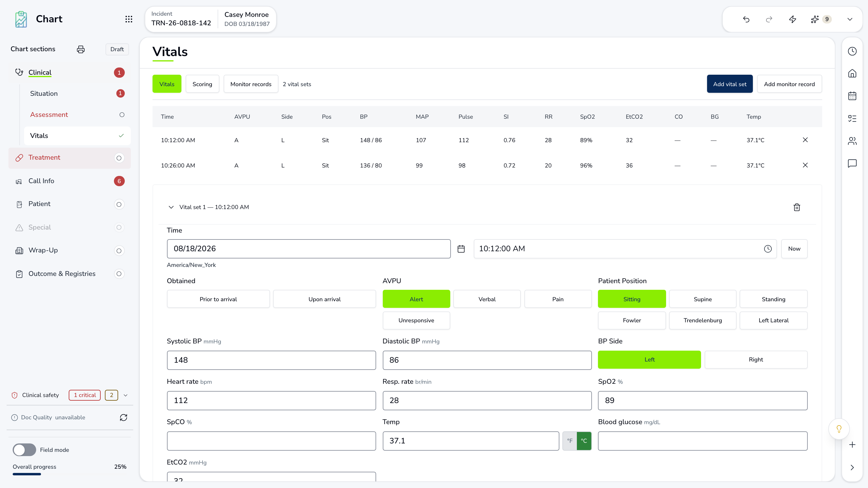The width and height of the screenshot is (868, 488).
Task: Click the redo arrow icon
Action: point(769,19)
